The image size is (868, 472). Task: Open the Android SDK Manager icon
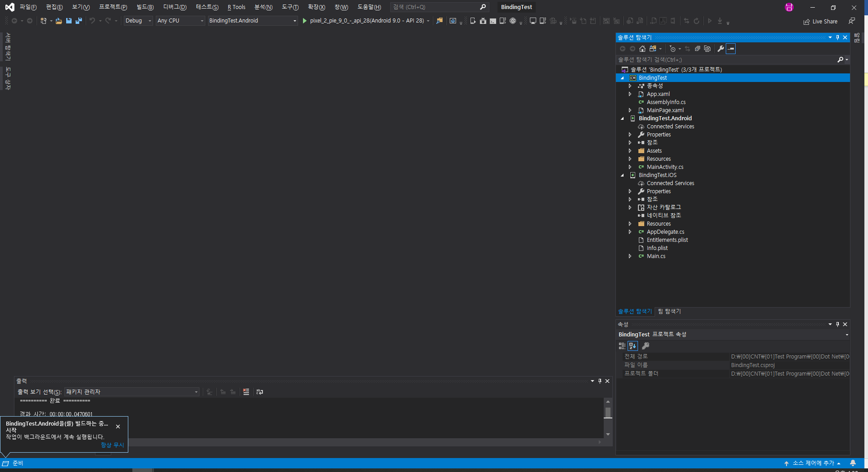coord(483,21)
